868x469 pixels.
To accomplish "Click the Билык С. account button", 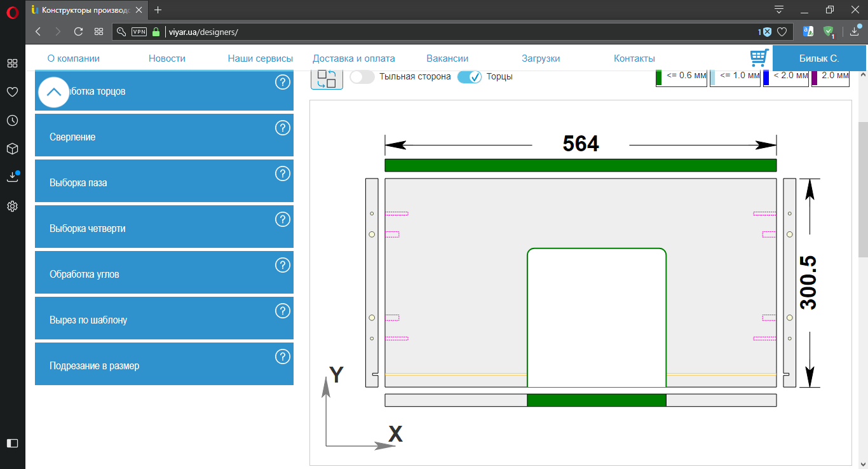I will coord(819,58).
